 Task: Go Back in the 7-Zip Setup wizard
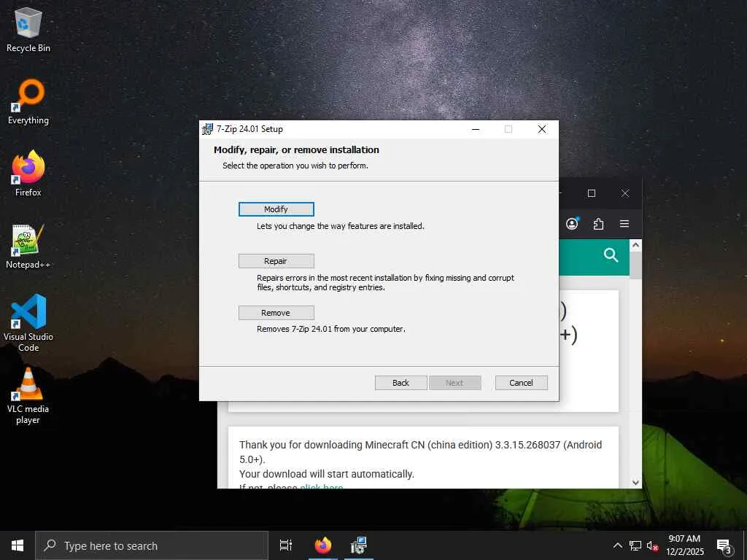(400, 383)
